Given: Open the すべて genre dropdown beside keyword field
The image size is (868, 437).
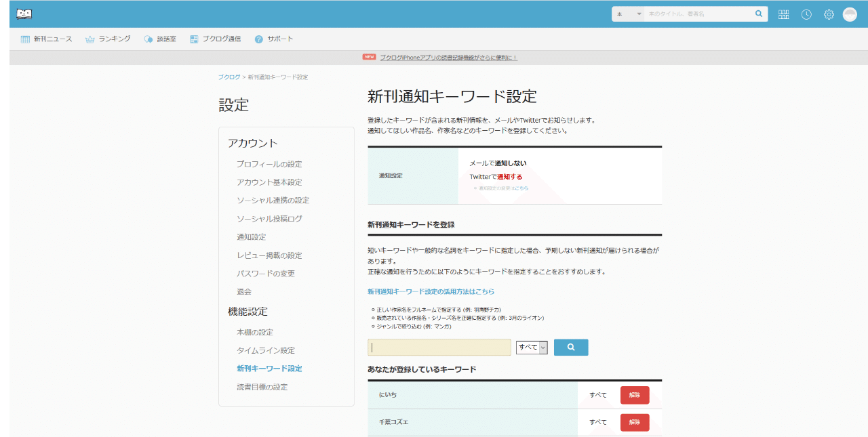Looking at the screenshot, I should coord(532,347).
